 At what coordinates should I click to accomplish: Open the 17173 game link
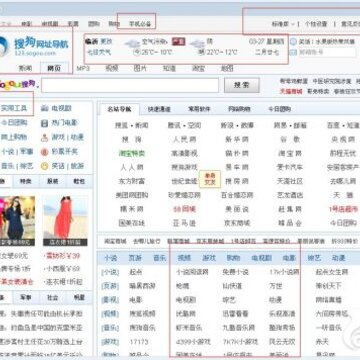pyautogui.click(x=139, y=342)
